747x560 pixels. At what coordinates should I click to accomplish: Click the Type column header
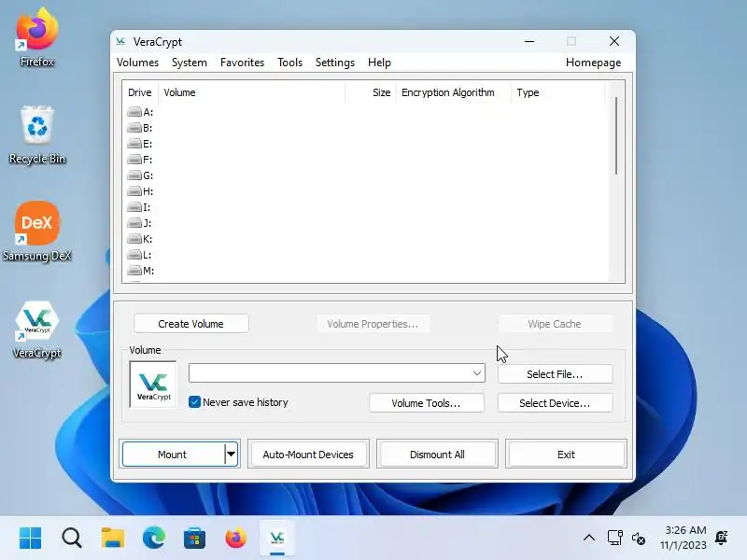pyautogui.click(x=558, y=92)
